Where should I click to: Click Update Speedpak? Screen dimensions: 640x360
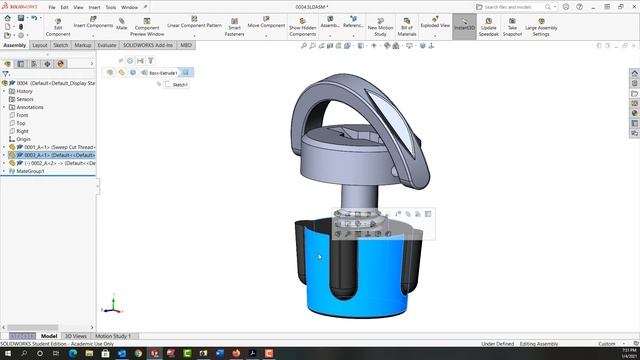coord(489,27)
